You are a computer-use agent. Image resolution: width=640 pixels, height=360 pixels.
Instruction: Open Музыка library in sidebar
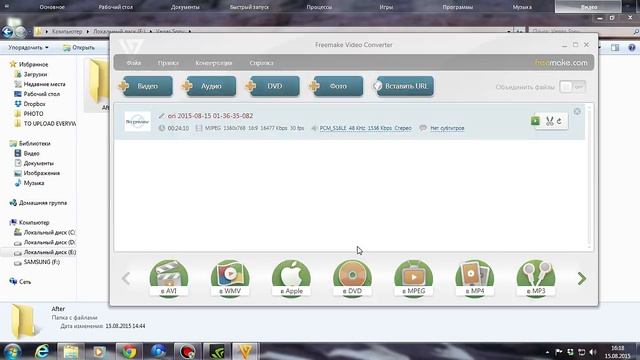pyautogui.click(x=29, y=183)
